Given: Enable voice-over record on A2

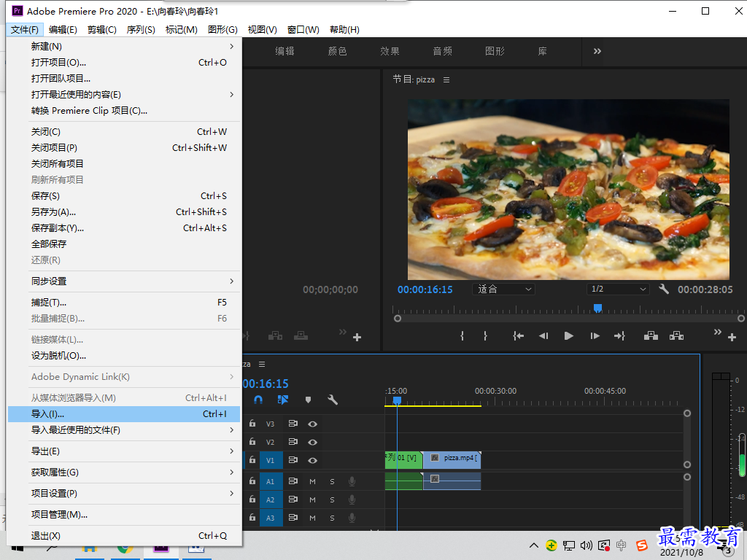Looking at the screenshot, I should click(352, 499).
